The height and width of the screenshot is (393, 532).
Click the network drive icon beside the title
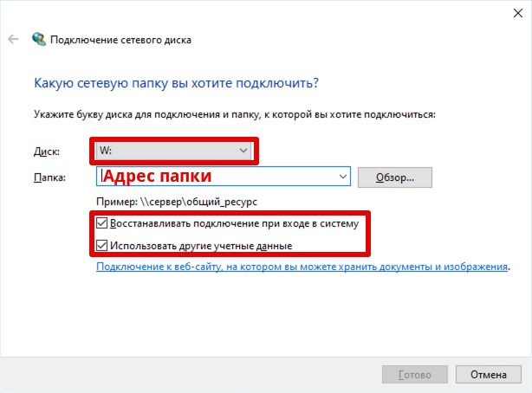click(39, 40)
